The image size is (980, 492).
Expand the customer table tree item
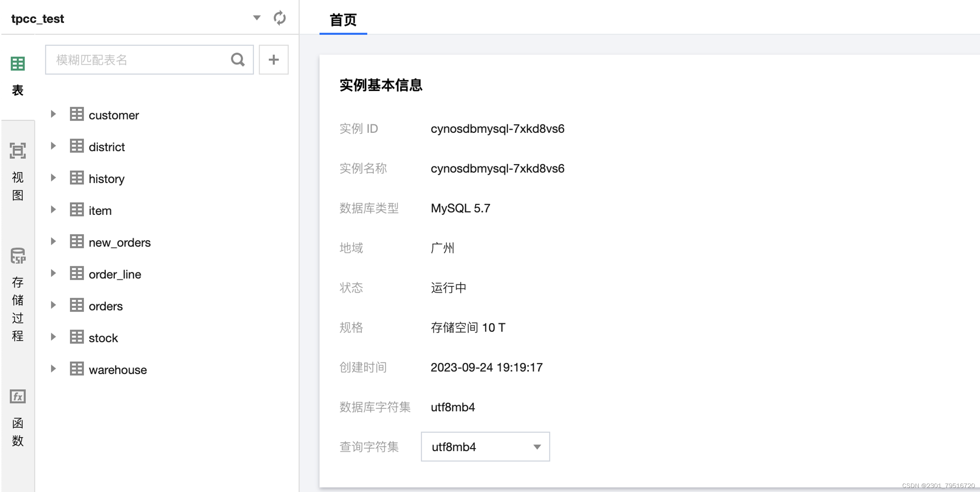pyautogui.click(x=55, y=114)
